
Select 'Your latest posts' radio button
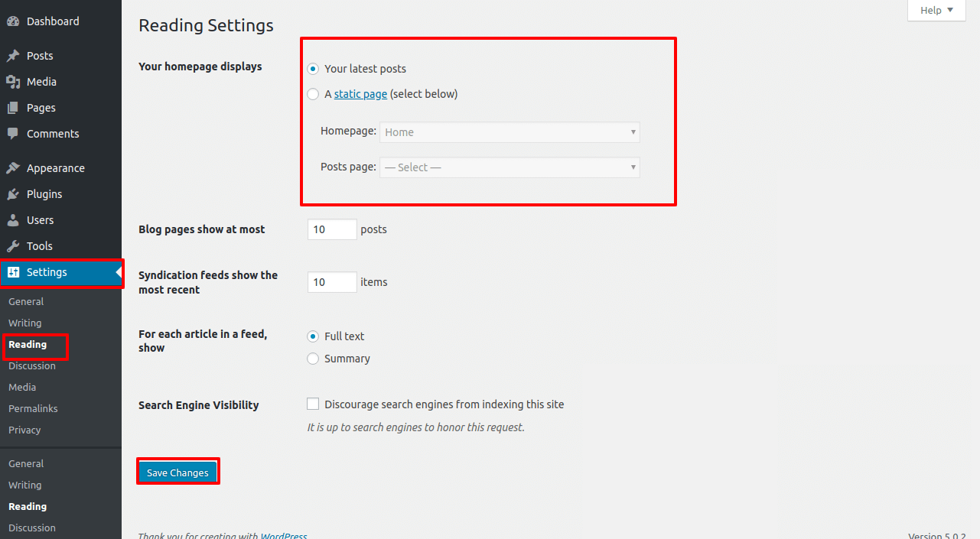313,69
